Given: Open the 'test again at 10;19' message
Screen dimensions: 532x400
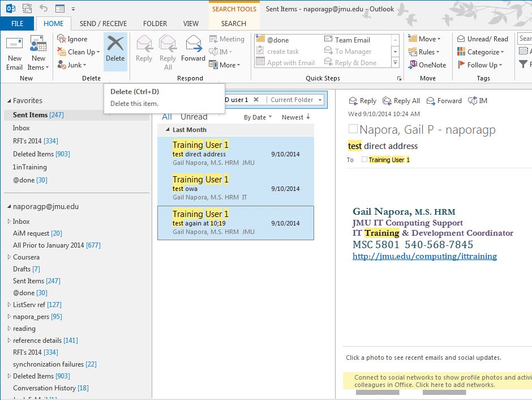Looking at the screenshot, I should pos(235,223).
